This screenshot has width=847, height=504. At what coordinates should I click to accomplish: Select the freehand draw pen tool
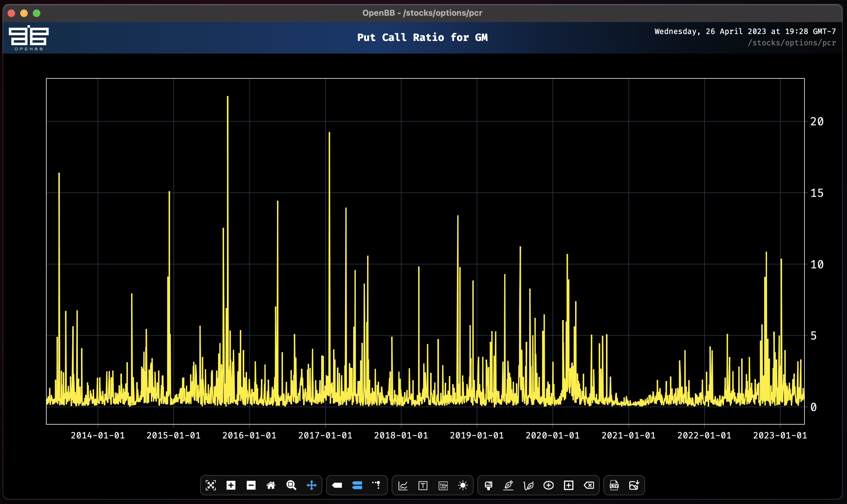(528, 485)
